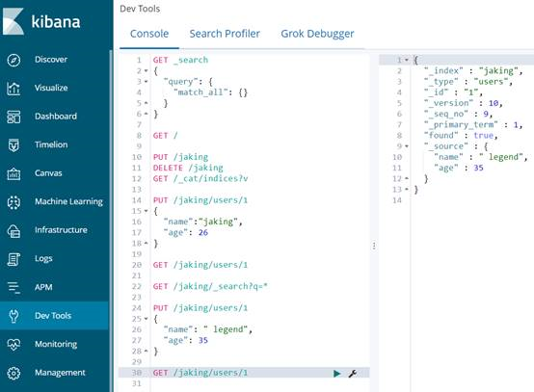Image resolution: width=534 pixels, height=392 pixels.
Task: Switch to Grok Debugger tab
Action: pyautogui.click(x=317, y=34)
